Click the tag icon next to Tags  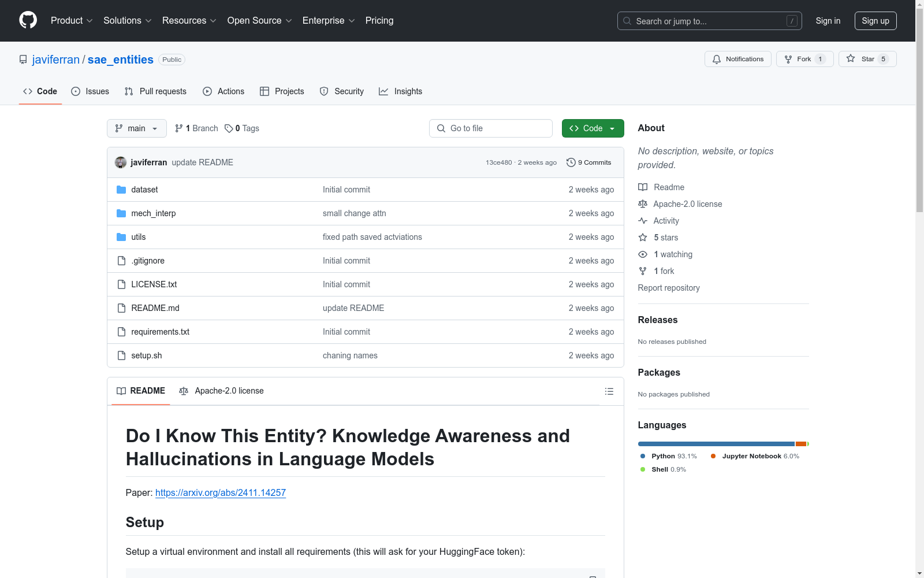tap(229, 128)
